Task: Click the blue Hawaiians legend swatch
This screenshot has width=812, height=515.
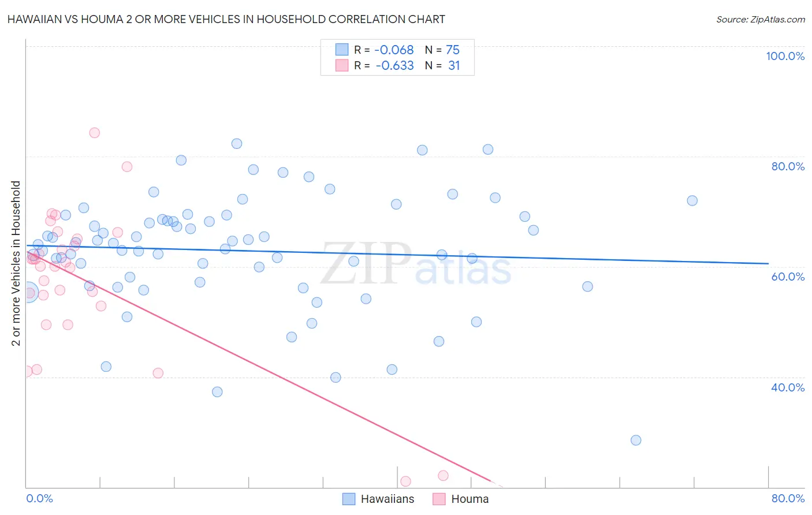Action: coord(349,499)
